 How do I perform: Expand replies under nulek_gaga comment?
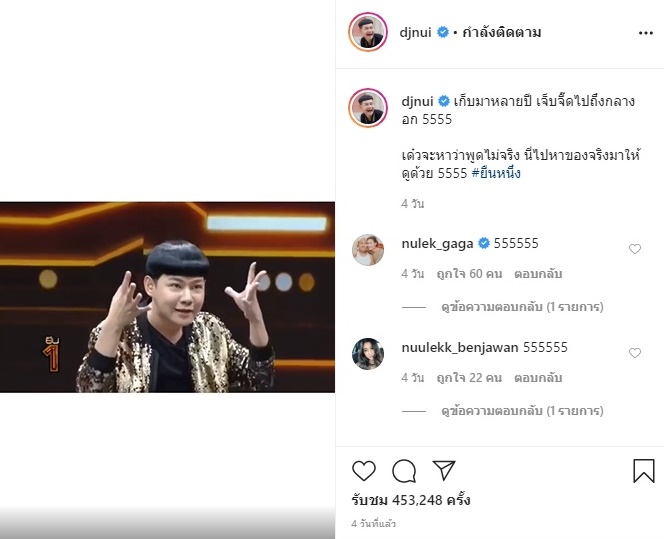pos(522,307)
